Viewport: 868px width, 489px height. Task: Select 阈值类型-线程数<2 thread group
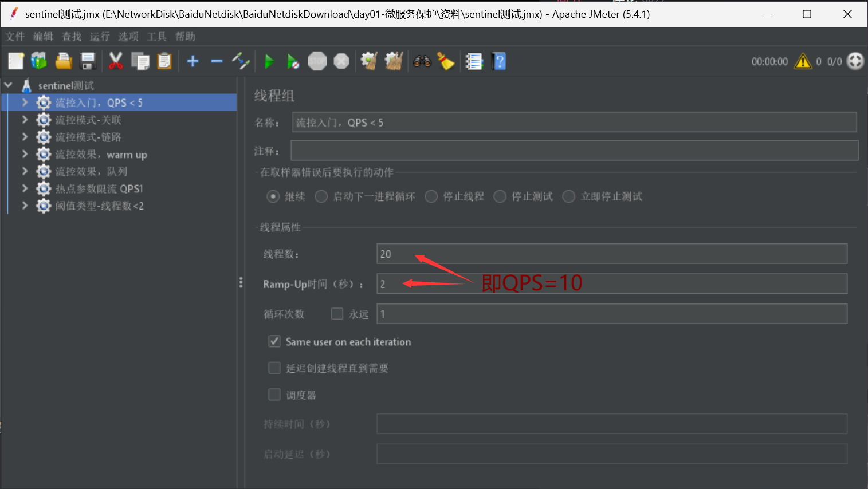pyautogui.click(x=99, y=206)
